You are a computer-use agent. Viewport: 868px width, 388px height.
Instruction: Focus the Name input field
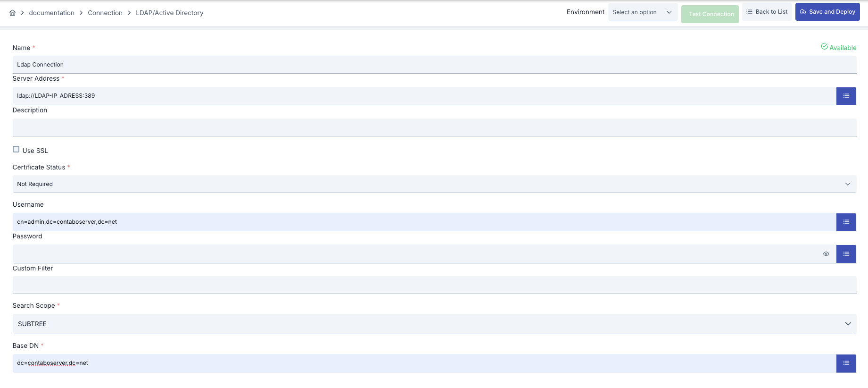click(434, 65)
